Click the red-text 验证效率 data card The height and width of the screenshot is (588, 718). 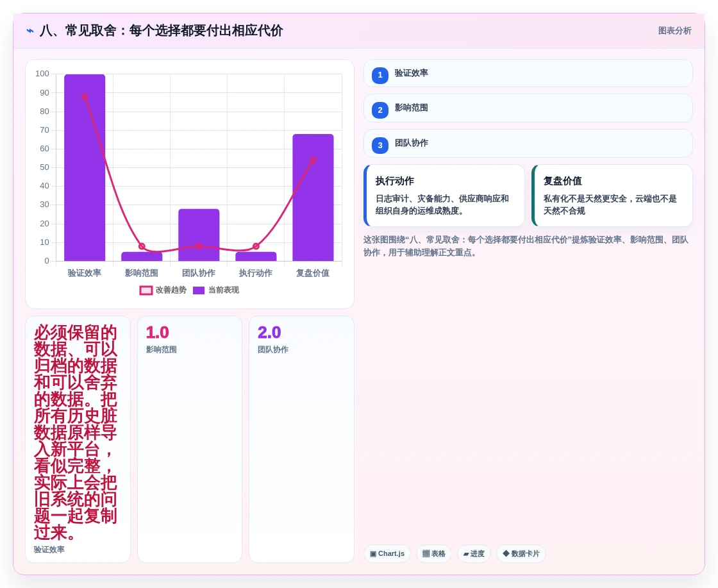(78, 439)
